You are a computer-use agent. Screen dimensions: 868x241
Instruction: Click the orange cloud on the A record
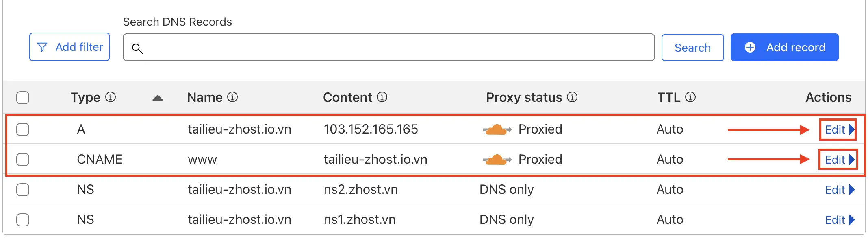coord(497,129)
